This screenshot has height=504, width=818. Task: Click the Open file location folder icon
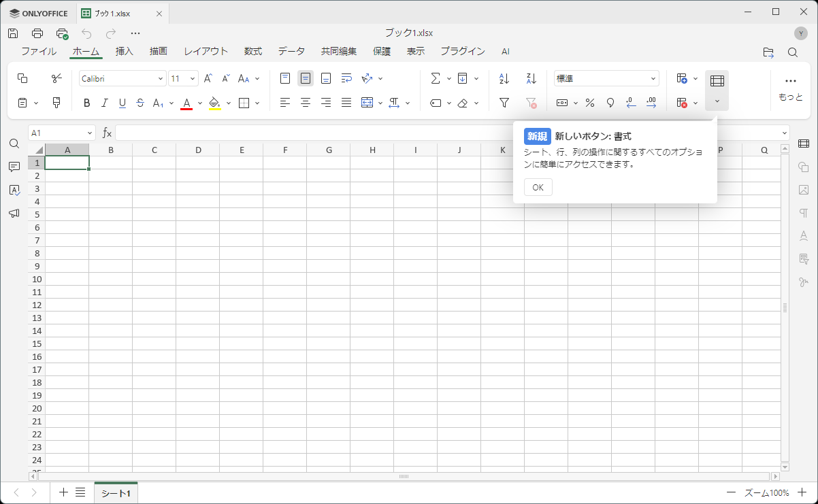pyautogui.click(x=768, y=52)
